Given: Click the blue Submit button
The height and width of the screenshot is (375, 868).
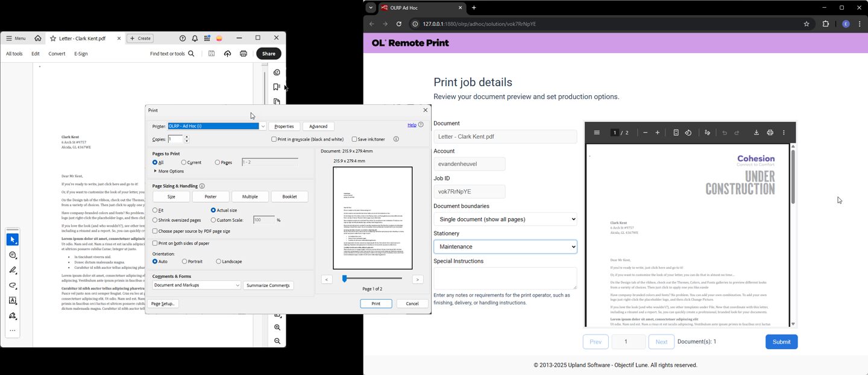Looking at the screenshot, I should tap(781, 342).
